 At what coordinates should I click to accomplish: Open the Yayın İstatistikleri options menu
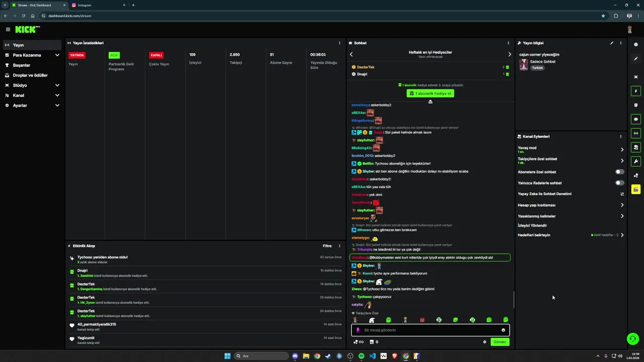pos(339,43)
